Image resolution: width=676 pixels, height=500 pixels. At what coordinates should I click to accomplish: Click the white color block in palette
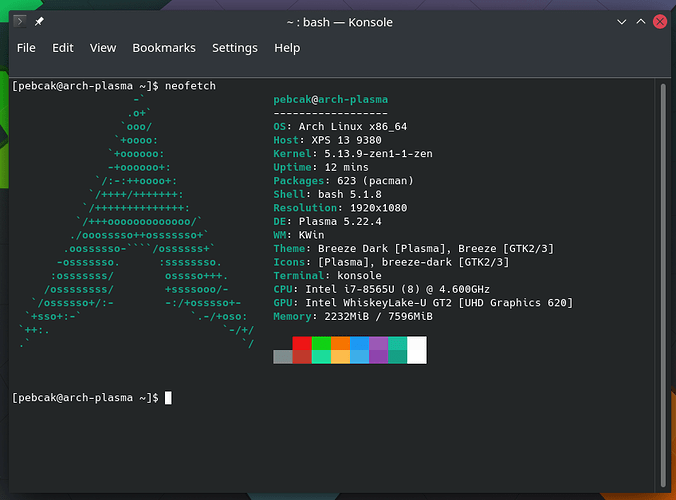(x=417, y=350)
